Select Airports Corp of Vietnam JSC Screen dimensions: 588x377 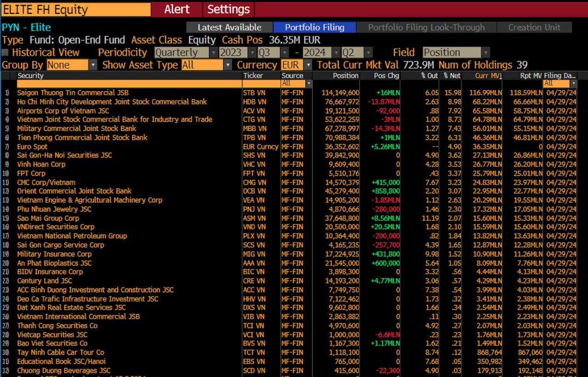(x=63, y=111)
